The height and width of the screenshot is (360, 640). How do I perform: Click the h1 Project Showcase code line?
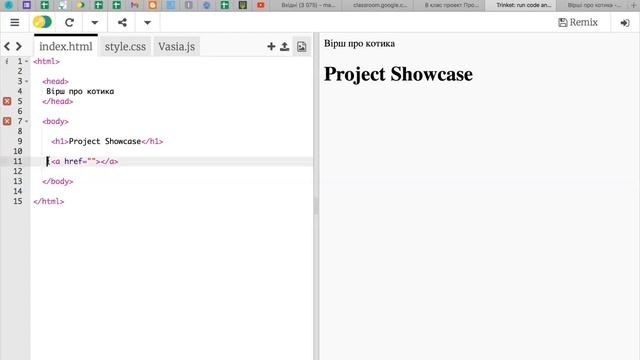pos(107,141)
